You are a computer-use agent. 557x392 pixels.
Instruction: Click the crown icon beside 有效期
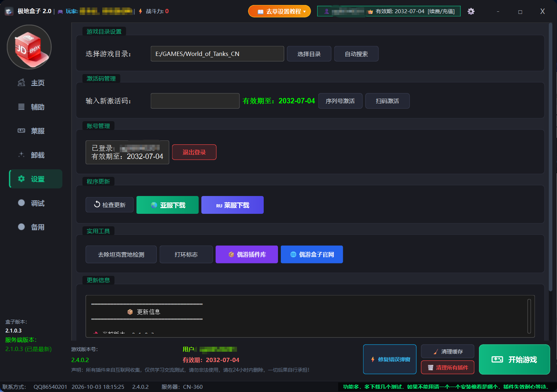tap(370, 12)
